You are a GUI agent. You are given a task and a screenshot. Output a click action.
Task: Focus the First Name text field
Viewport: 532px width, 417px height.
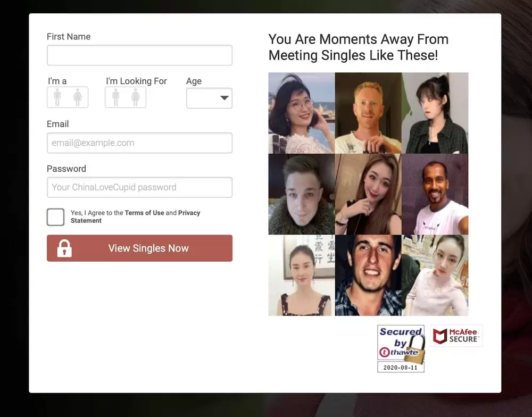coord(139,55)
